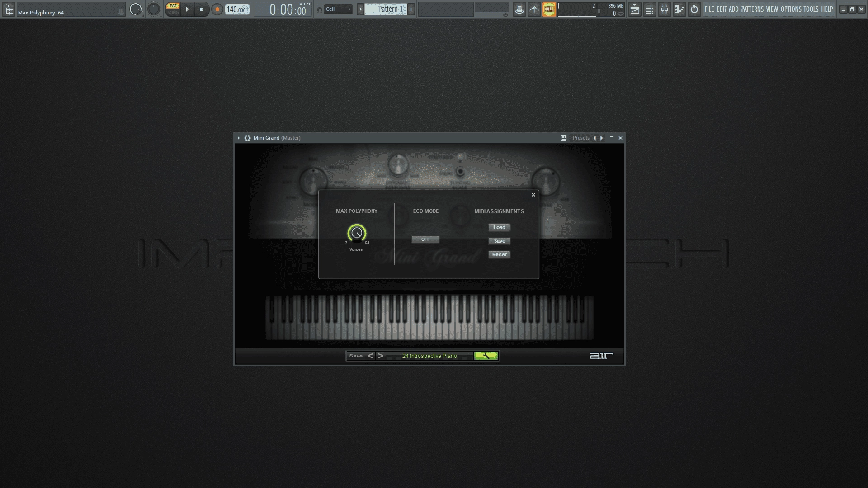Click Load under MIDI Assignments
The height and width of the screenshot is (488, 868).
point(499,227)
